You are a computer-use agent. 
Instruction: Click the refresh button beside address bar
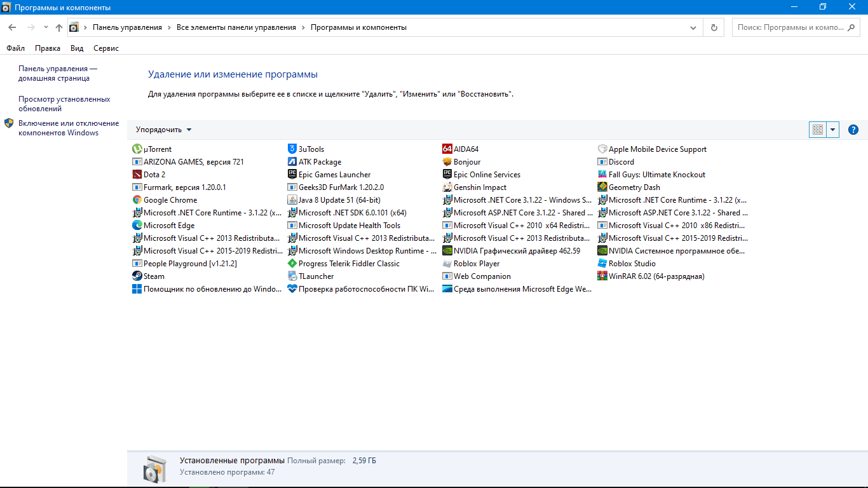[x=714, y=27]
